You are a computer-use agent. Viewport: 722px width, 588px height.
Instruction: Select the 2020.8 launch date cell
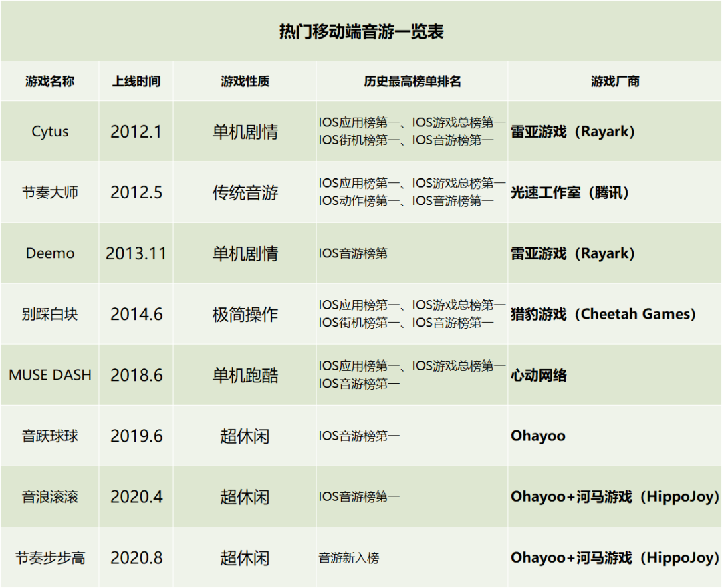pos(136,558)
